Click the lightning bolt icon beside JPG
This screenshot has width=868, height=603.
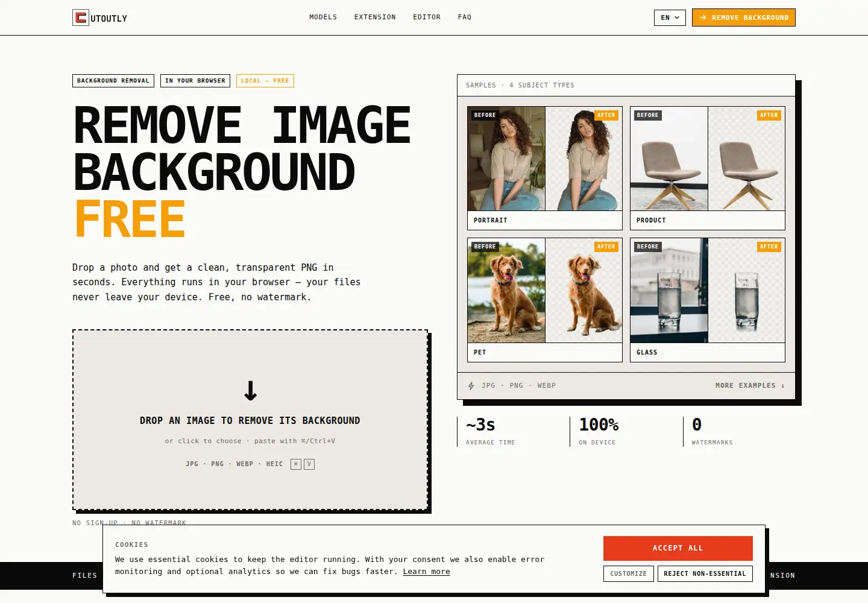(x=471, y=386)
